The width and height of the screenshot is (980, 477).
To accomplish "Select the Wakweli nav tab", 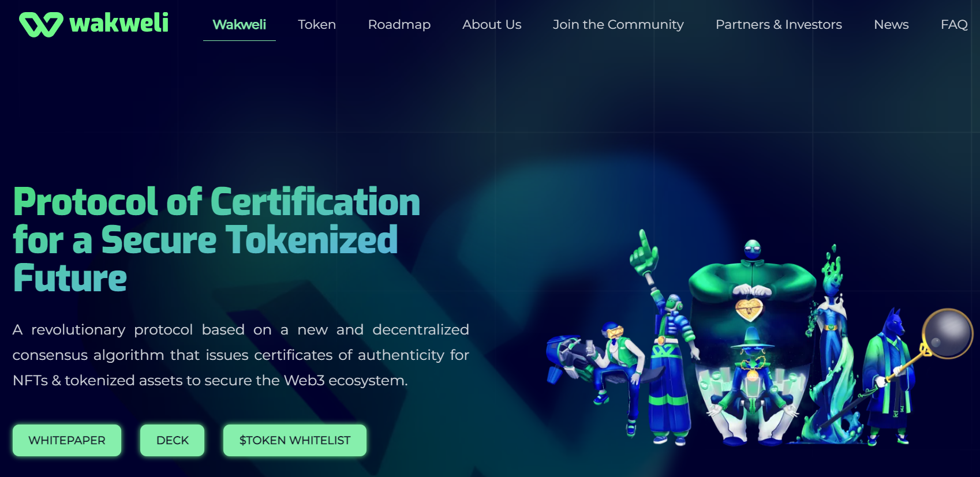I will point(239,25).
